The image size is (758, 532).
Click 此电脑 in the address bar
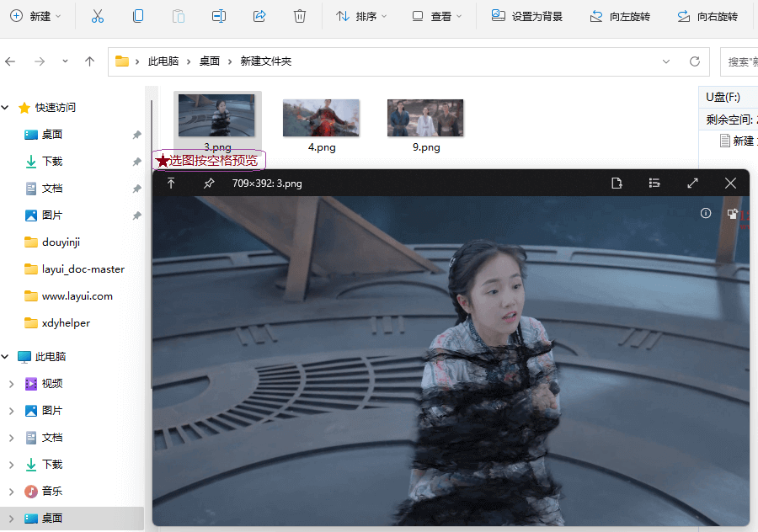163,61
